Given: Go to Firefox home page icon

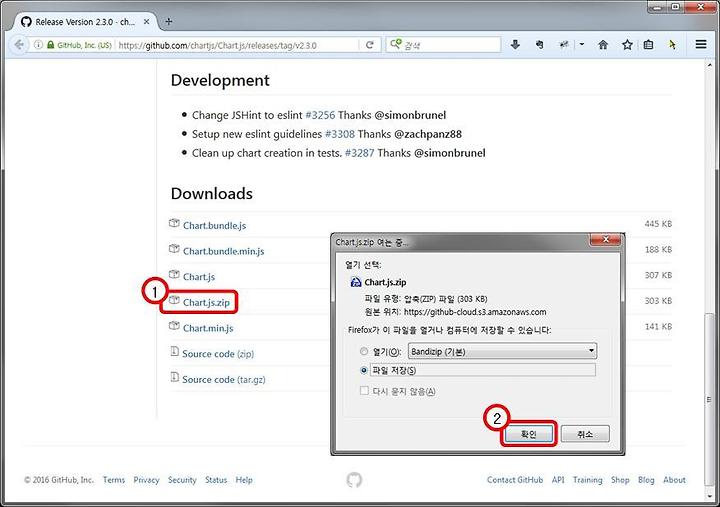Looking at the screenshot, I should pyautogui.click(x=603, y=45).
